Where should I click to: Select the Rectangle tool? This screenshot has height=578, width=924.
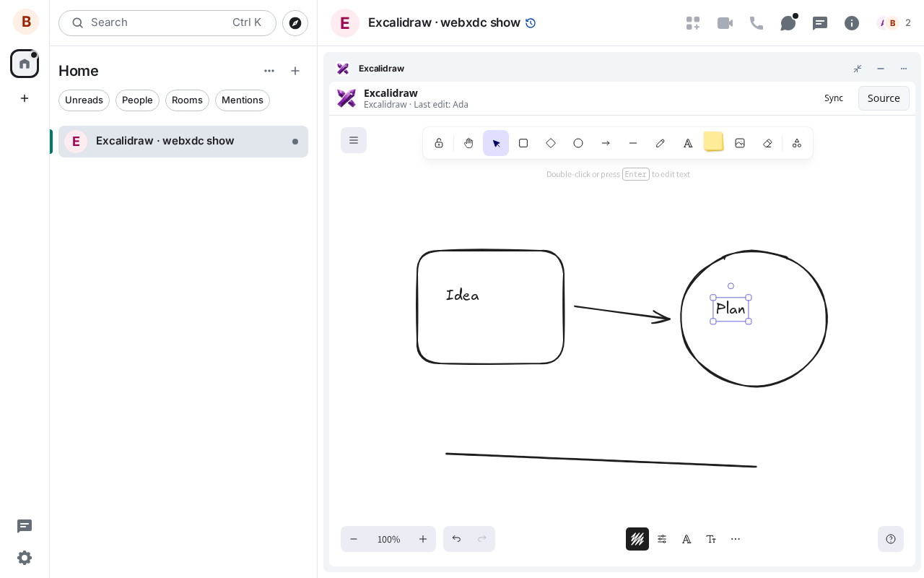[523, 143]
